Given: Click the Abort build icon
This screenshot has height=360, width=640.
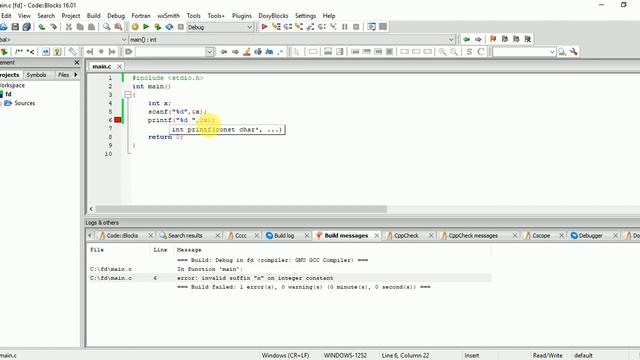Looking at the screenshot, I should pyautogui.click(x=180, y=27).
